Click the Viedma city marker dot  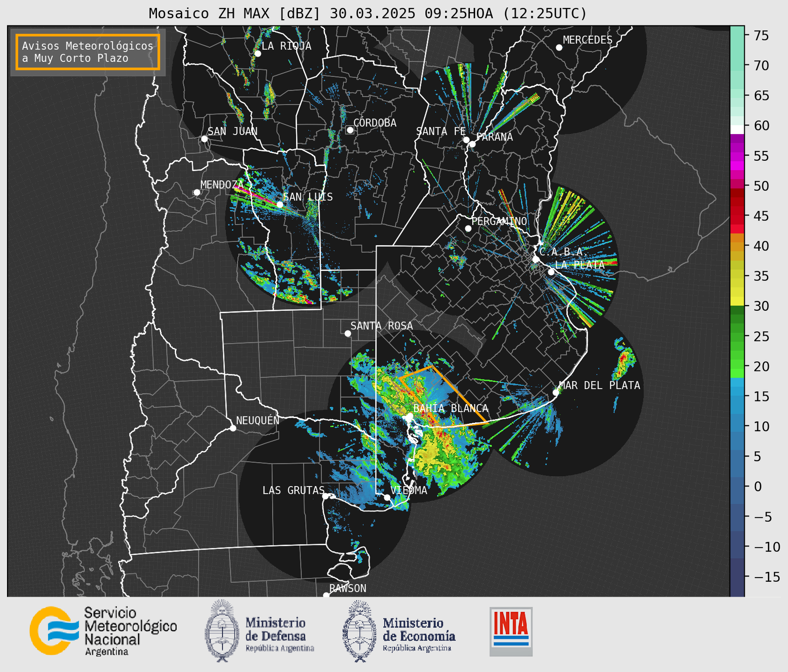click(x=387, y=498)
